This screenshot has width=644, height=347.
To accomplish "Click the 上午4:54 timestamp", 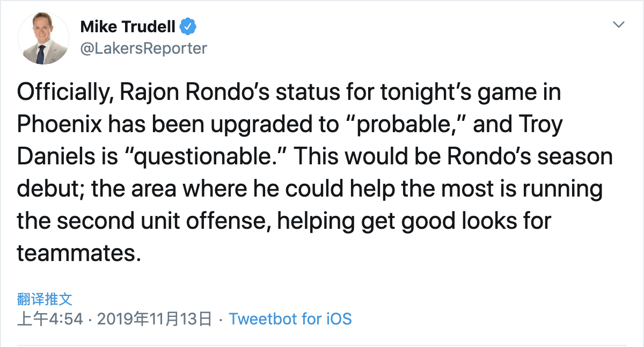I will (x=50, y=319).
